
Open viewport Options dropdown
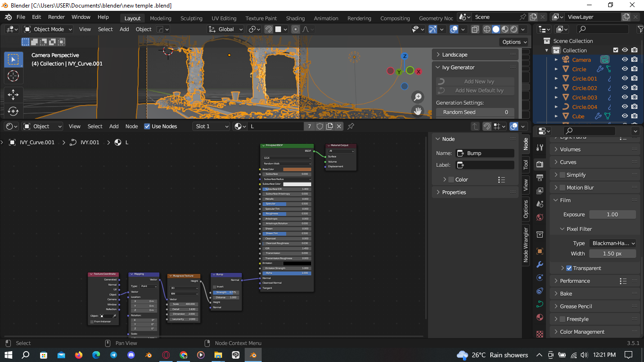(514, 42)
